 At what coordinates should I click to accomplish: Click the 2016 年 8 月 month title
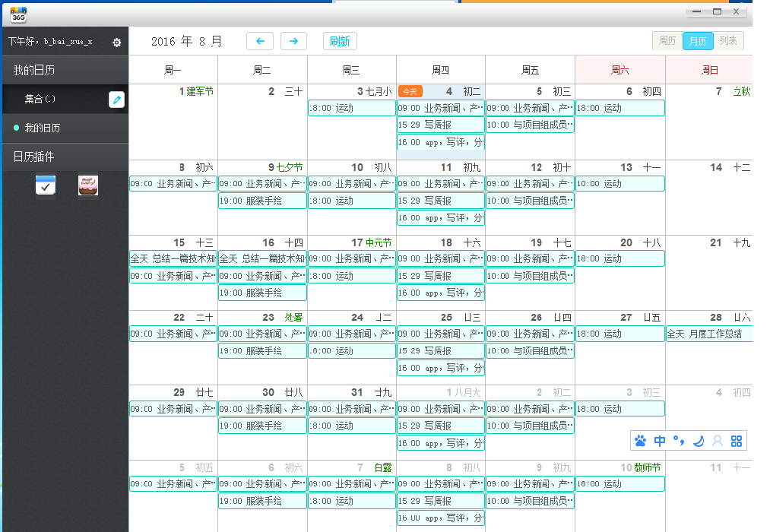tap(186, 41)
